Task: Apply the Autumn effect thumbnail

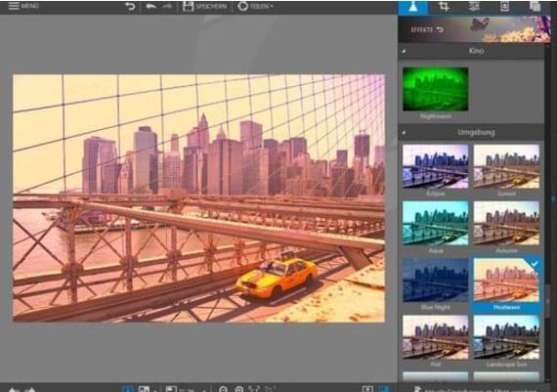Action: pos(506,223)
